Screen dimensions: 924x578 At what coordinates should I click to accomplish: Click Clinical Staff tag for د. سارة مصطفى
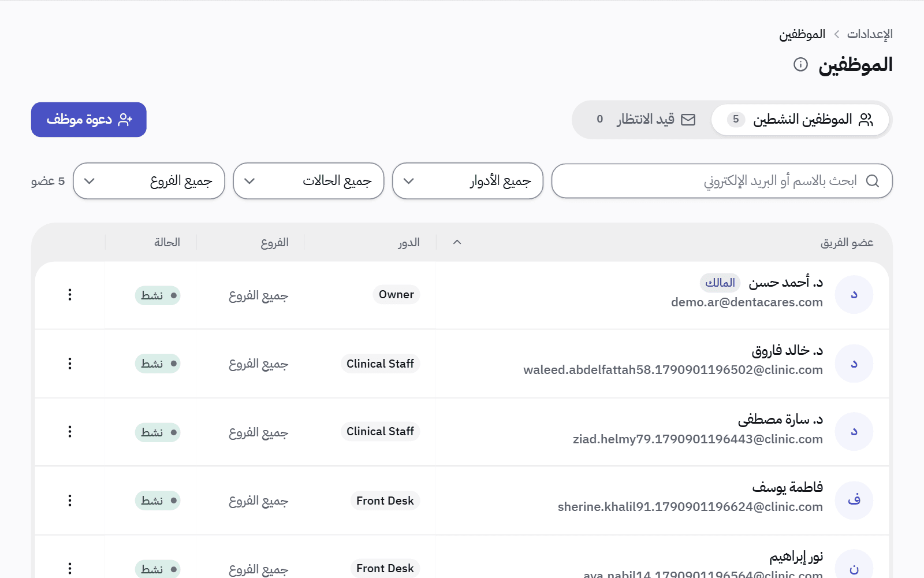pyautogui.click(x=380, y=432)
